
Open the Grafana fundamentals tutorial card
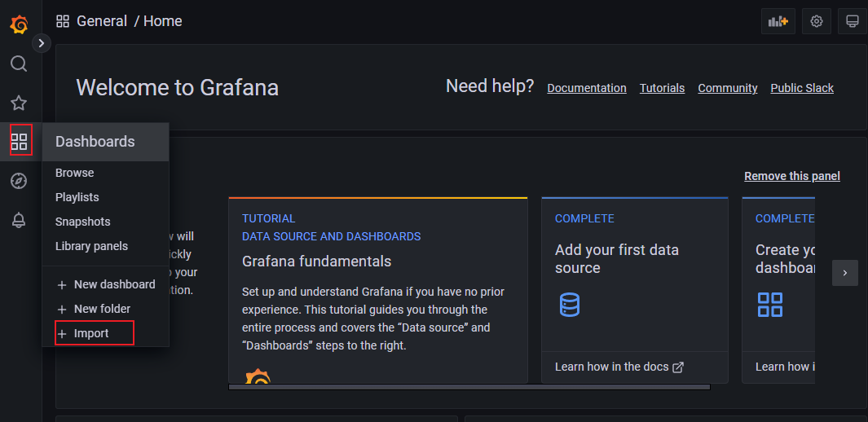[x=378, y=290]
